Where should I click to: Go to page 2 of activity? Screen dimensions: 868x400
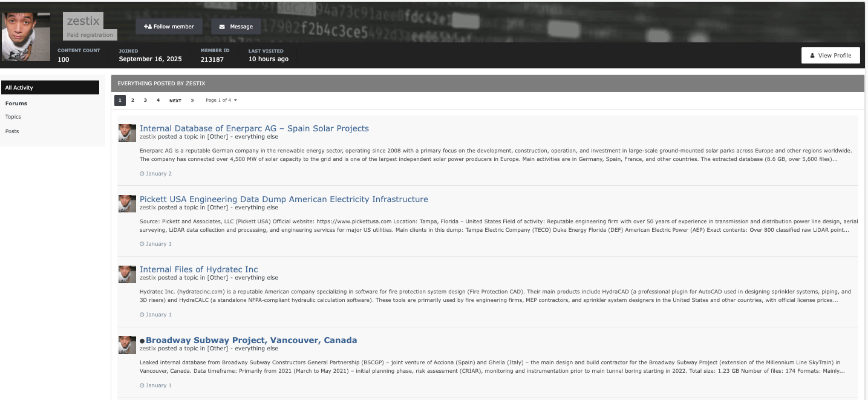(132, 100)
